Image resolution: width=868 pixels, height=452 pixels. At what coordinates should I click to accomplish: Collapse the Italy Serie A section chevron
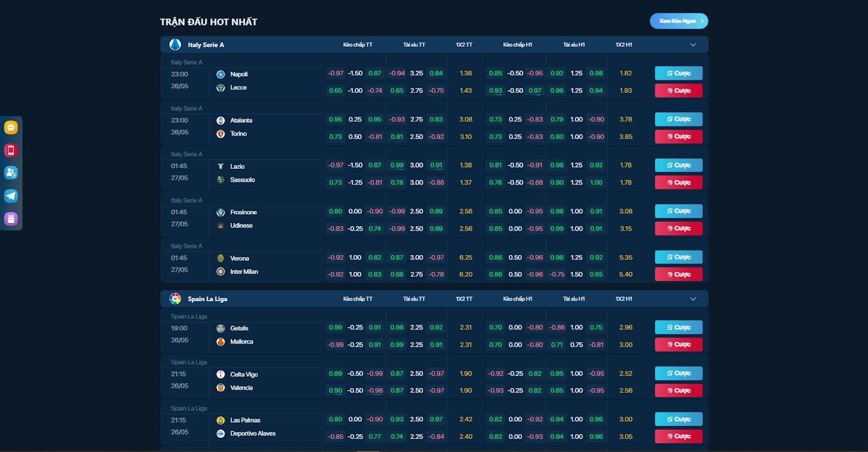pos(693,44)
